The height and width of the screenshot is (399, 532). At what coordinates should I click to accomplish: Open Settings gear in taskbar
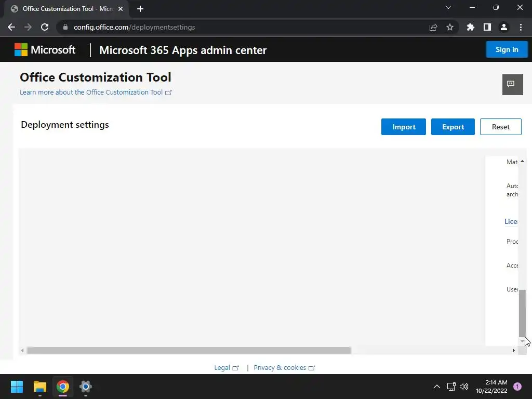point(86,387)
